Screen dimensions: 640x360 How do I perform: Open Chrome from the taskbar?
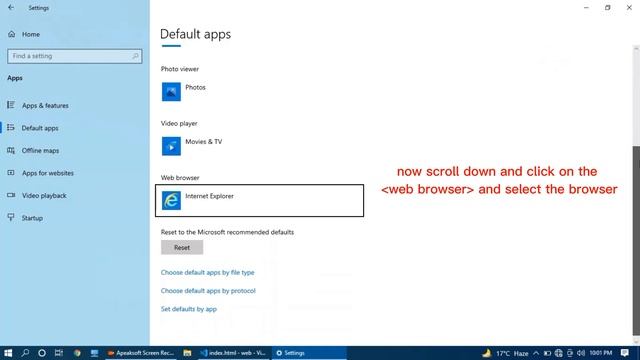coord(77,353)
